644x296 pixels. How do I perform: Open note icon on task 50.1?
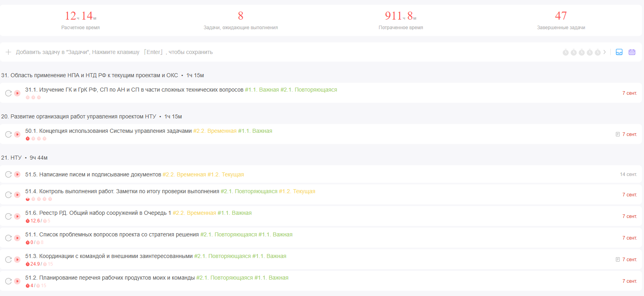pos(618,134)
